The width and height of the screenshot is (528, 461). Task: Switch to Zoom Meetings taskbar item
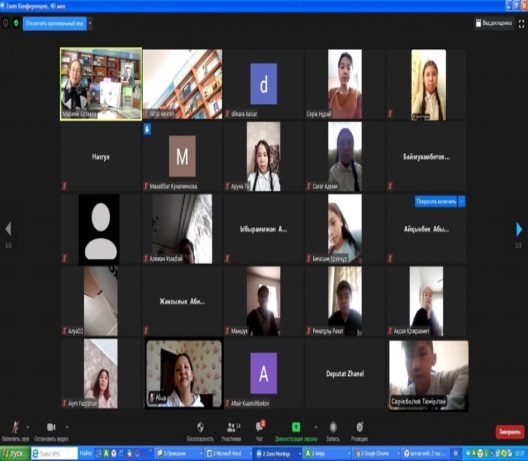[276, 454]
